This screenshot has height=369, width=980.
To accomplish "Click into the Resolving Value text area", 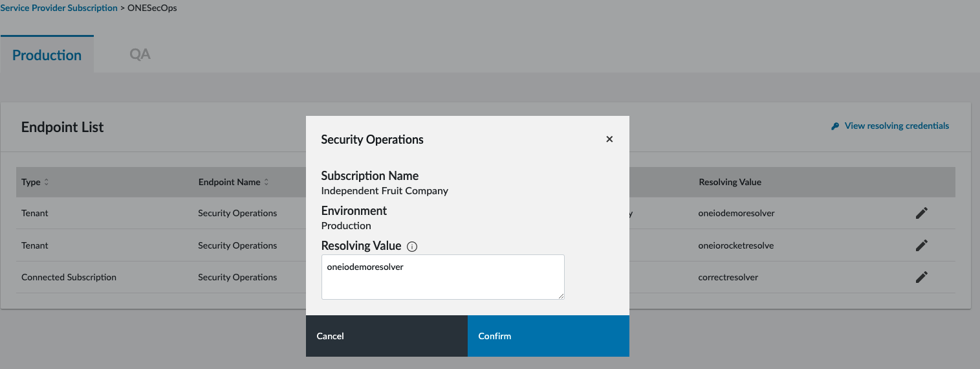I will pyautogui.click(x=443, y=277).
